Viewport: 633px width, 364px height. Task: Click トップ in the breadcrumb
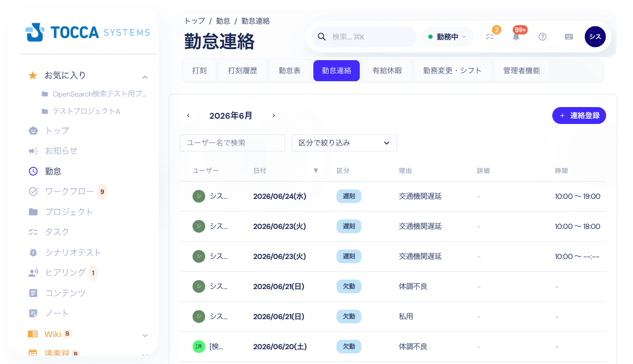[x=195, y=21]
